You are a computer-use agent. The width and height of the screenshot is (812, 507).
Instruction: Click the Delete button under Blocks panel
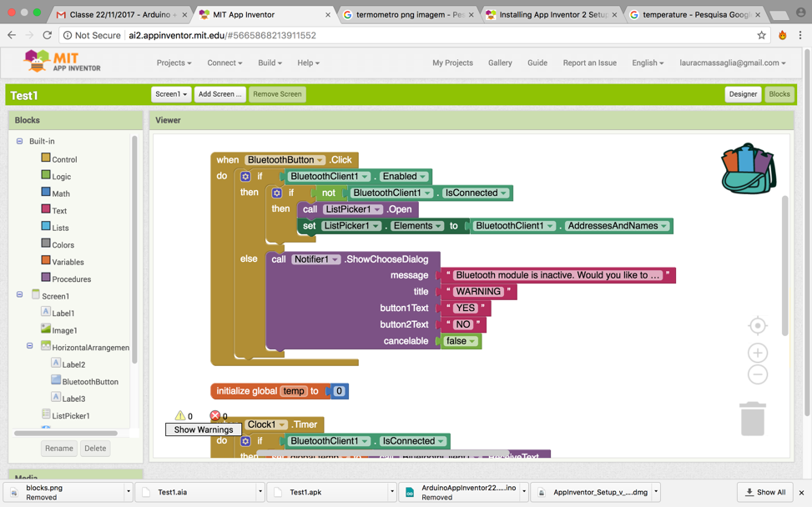95,448
